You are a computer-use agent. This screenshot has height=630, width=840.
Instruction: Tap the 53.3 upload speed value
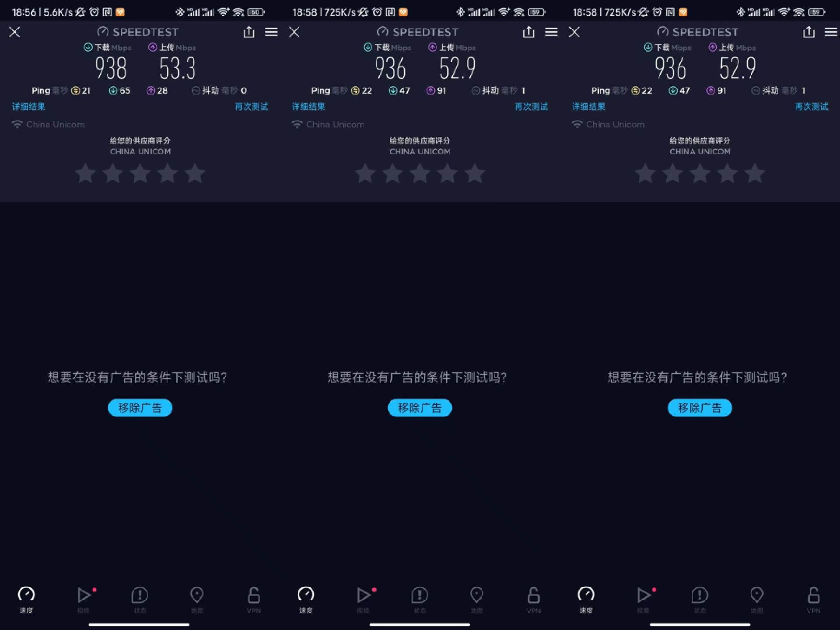pyautogui.click(x=177, y=68)
